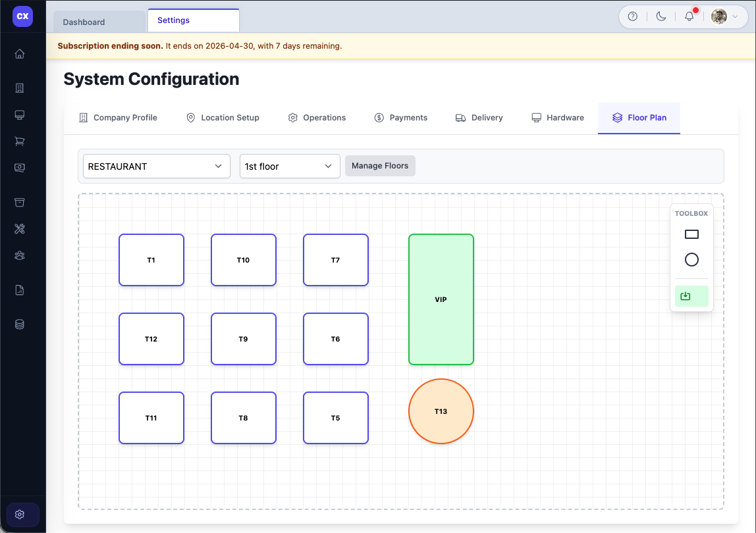Select table T1 on floor plan
This screenshot has width=756, height=533.
pyautogui.click(x=151, y=260)
